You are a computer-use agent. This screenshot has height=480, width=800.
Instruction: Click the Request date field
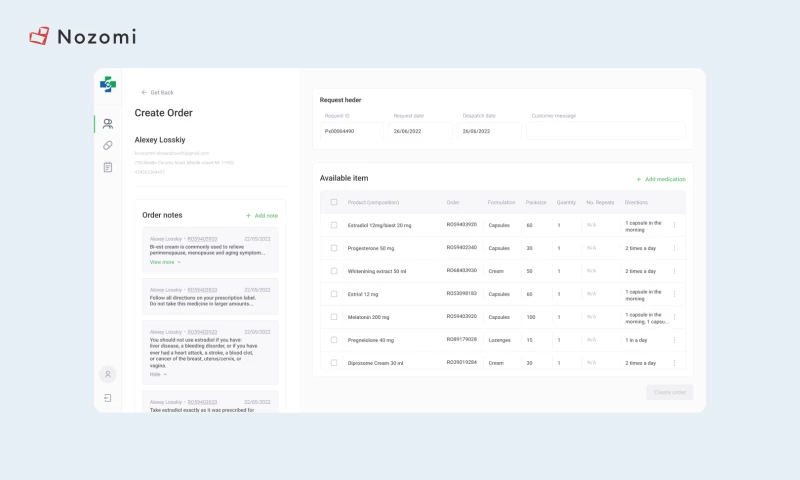coord(420,131)
